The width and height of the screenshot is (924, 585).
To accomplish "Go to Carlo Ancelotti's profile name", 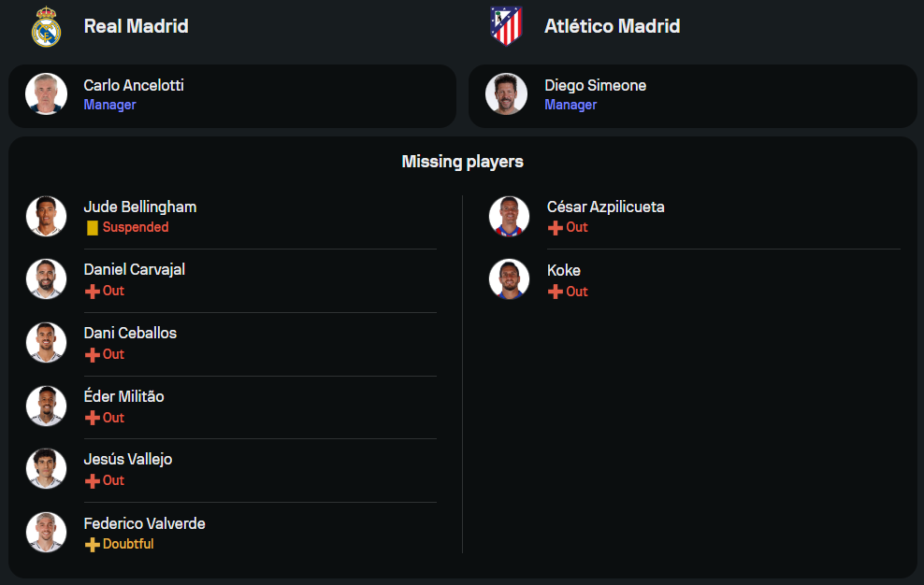I will click(x=133, y=85).
